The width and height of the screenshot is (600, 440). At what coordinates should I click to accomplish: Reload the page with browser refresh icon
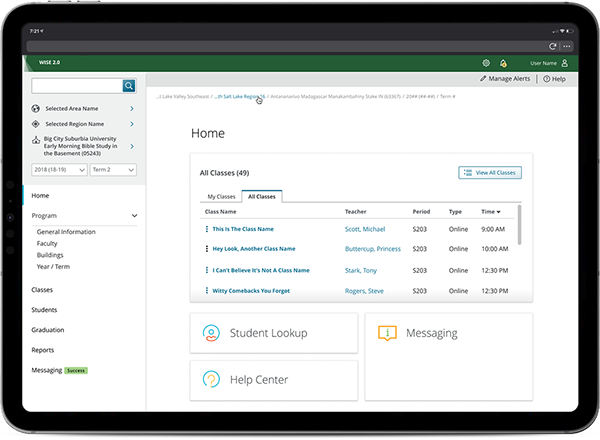(x=552, y=46)
